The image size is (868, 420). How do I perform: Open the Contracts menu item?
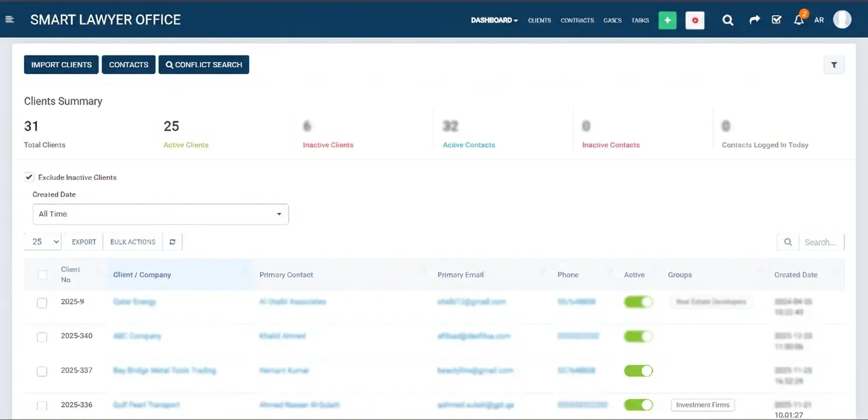pos(577,20)
